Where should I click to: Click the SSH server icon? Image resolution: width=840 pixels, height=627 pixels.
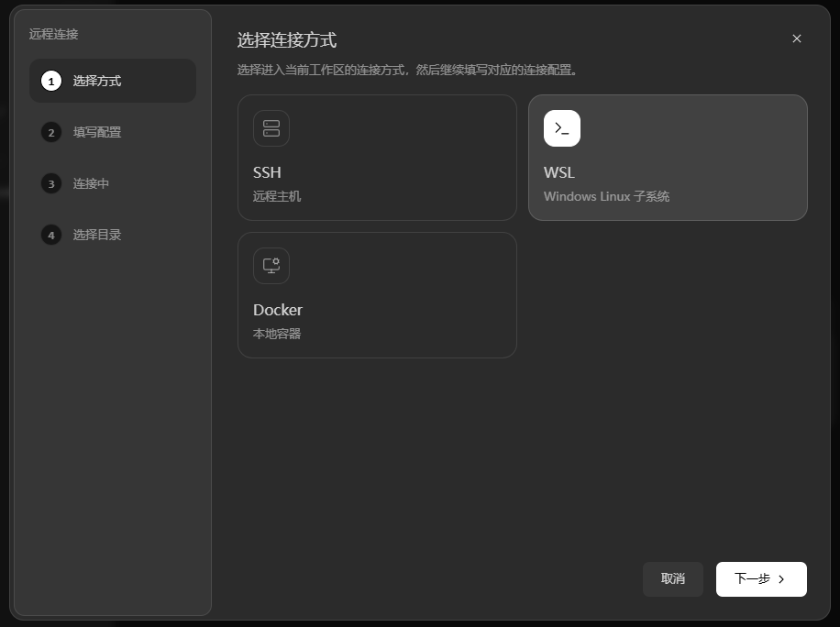click(271, 128)
